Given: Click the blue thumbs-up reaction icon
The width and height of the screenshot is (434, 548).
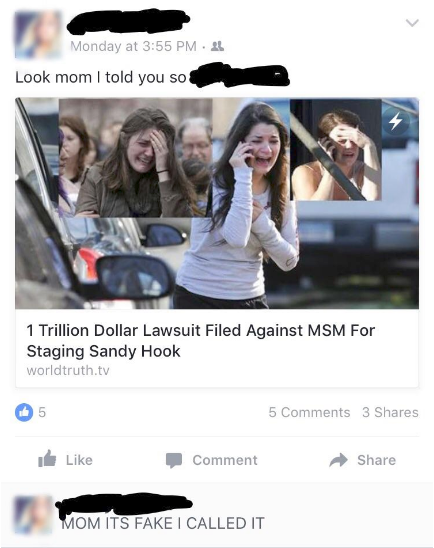Looking at the screenshot, I should click(24, 412).
